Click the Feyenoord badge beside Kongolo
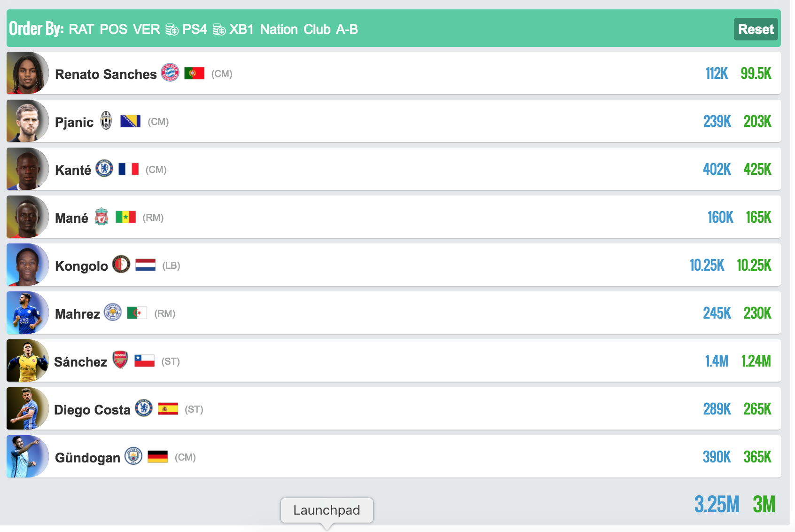This screenshot has height=532, width=795. point(121,265)
